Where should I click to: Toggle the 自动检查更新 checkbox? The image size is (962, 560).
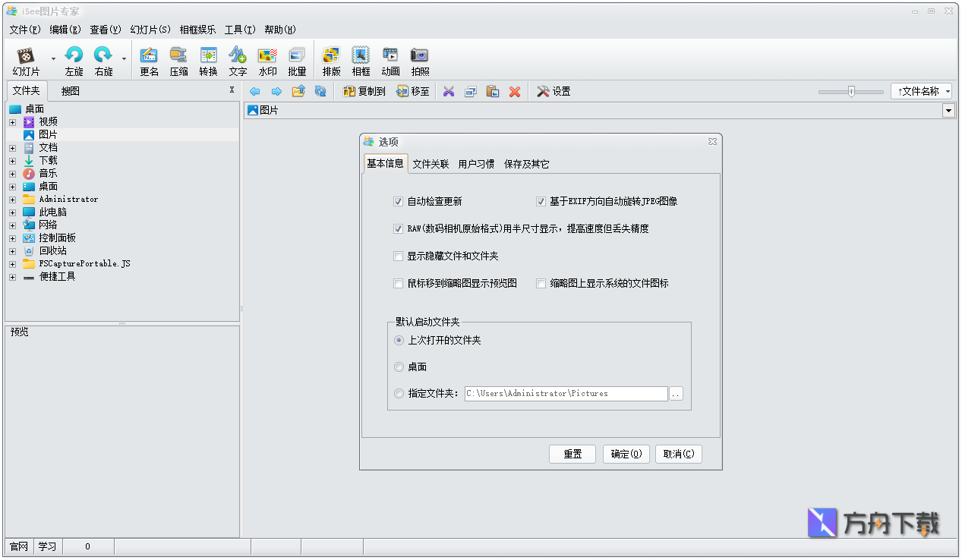point(398,202)
